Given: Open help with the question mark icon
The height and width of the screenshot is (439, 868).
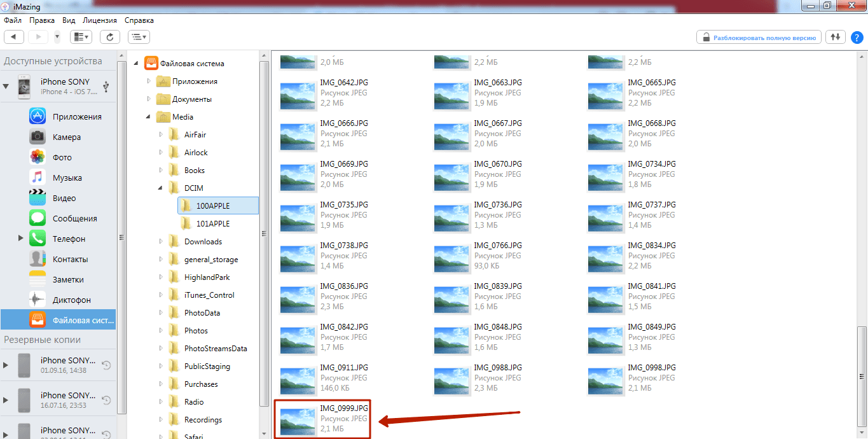Looking at the screenshot, I should click(857, 37).
